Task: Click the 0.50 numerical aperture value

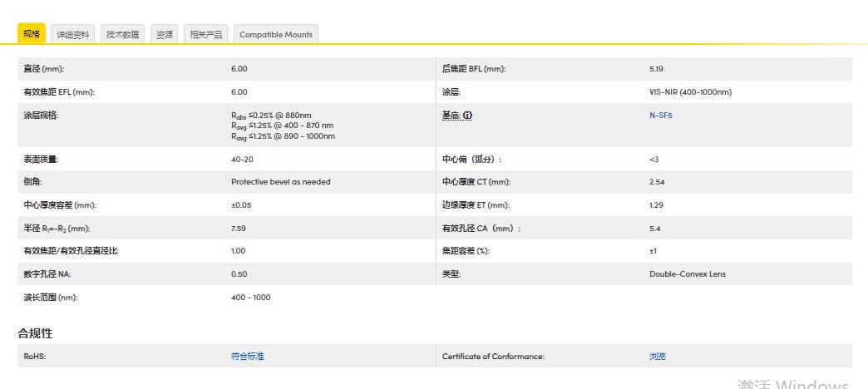Action: tap(238, 274)
